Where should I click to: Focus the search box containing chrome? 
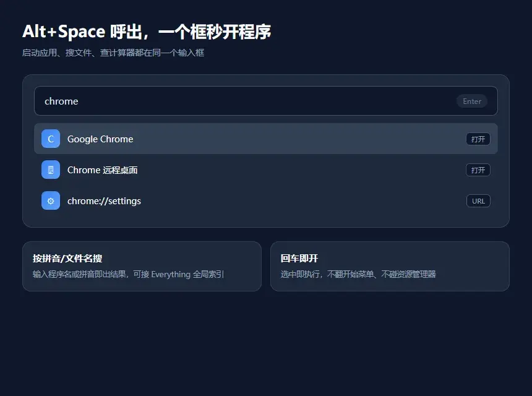[265, 101]
